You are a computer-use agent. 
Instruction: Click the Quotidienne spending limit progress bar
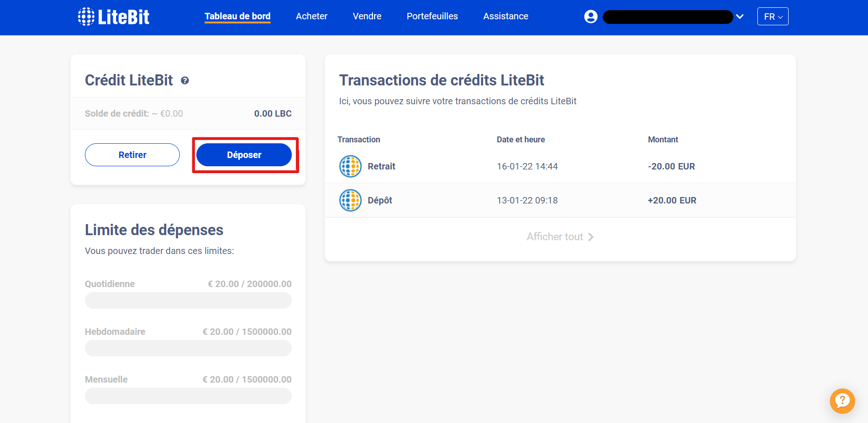coord(188,300)
